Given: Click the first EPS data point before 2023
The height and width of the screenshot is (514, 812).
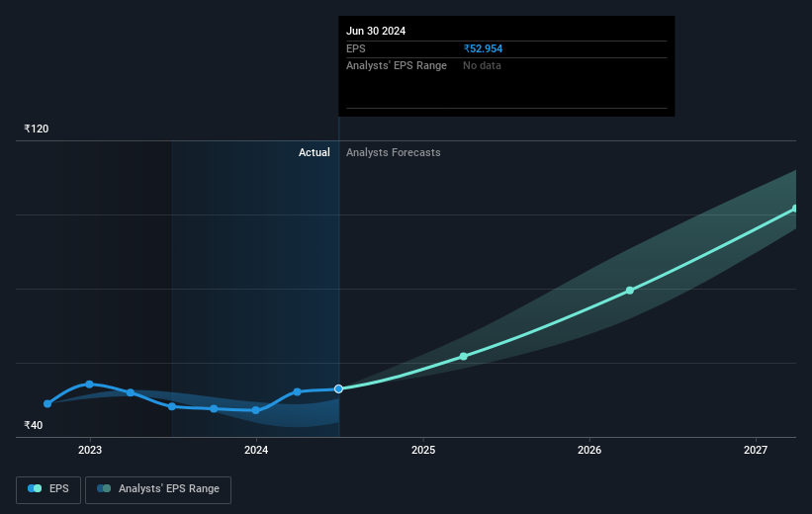Looking at the screenshot, I should [47, 403].
